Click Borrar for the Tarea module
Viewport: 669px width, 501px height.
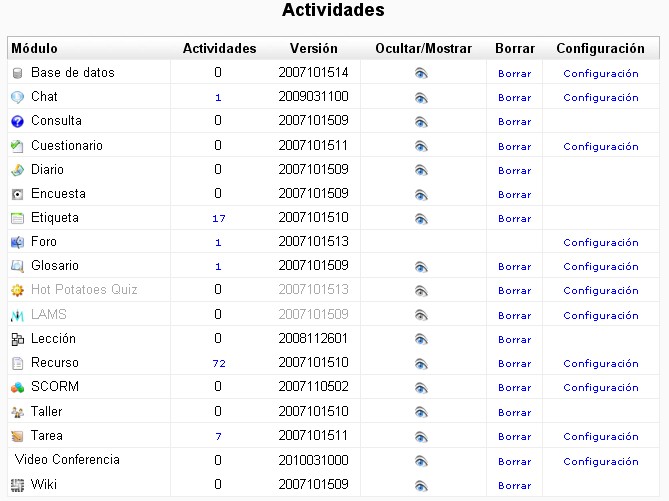pos(514,437)
